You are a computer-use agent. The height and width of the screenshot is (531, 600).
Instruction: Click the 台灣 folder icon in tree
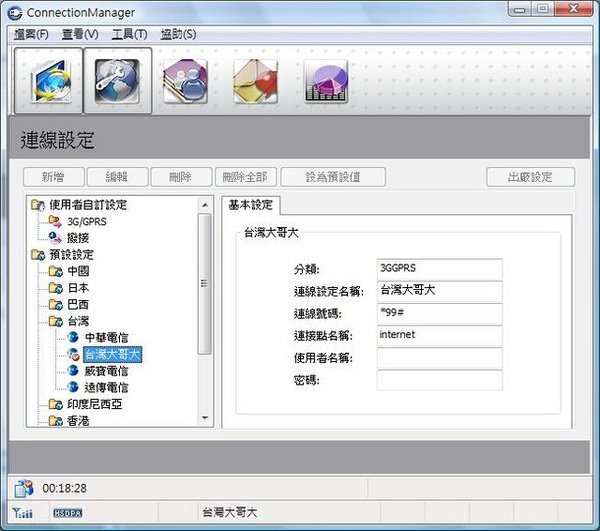(x=56, y=321)
